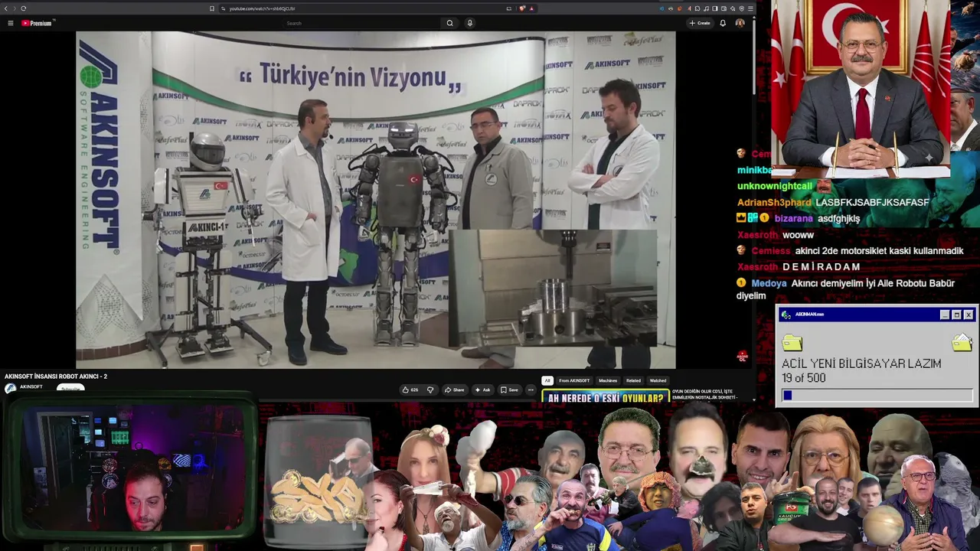980x551 pixels.
Task: Click the open folder icon in AKINMAN.exe
Action: [x=962, y=341]
